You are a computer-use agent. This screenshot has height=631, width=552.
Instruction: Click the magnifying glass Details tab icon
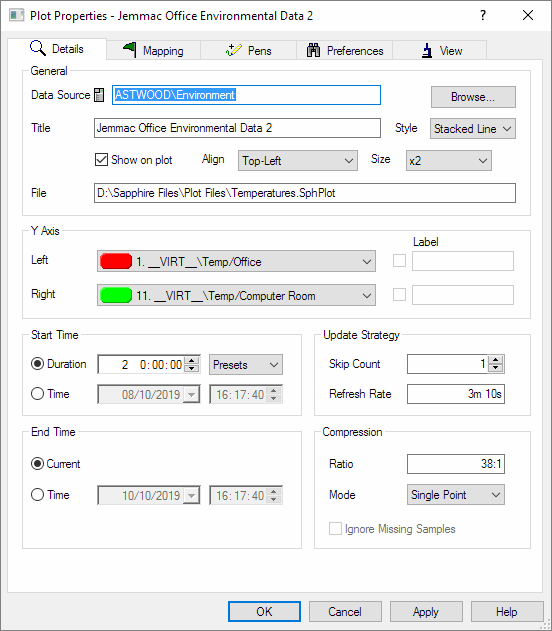tap(38, 48)
